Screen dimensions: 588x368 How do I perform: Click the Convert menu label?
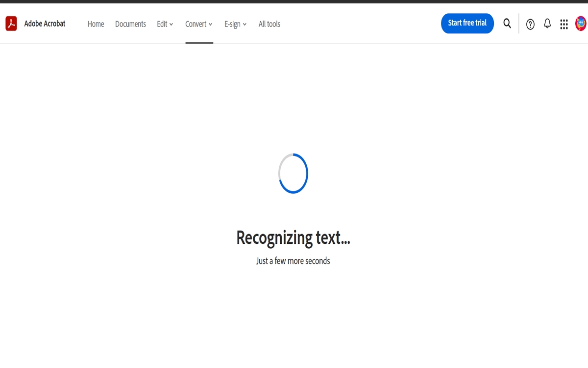[196, 24]
